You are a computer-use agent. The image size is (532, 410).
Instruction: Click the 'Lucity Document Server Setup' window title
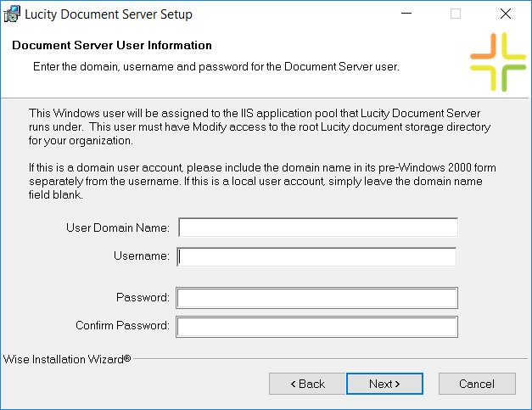(x=109, y=14)
